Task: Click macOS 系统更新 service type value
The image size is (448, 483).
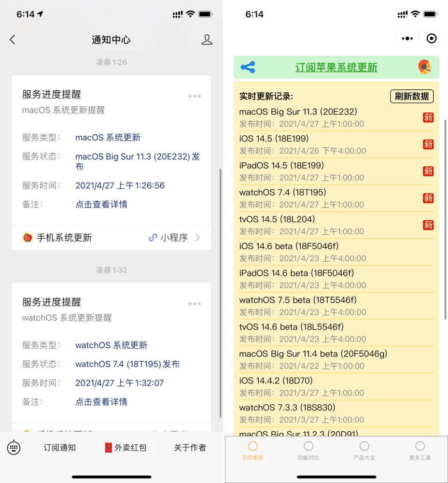Action: coord(108,137)
